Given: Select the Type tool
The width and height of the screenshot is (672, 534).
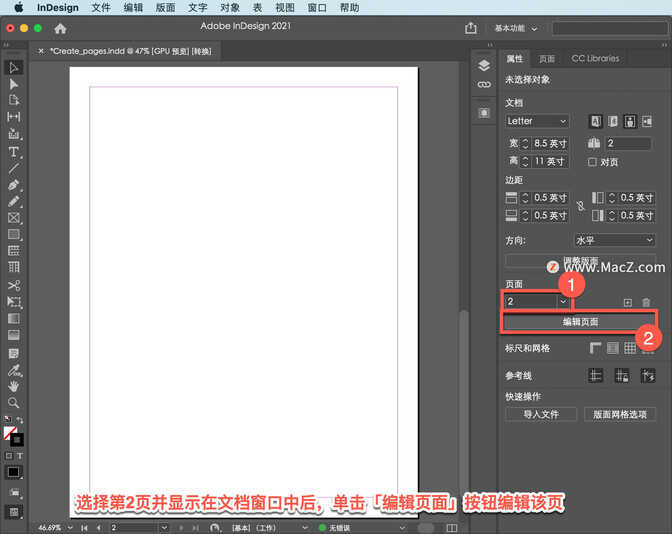Looking at the screenshot, I should [14, 152].
